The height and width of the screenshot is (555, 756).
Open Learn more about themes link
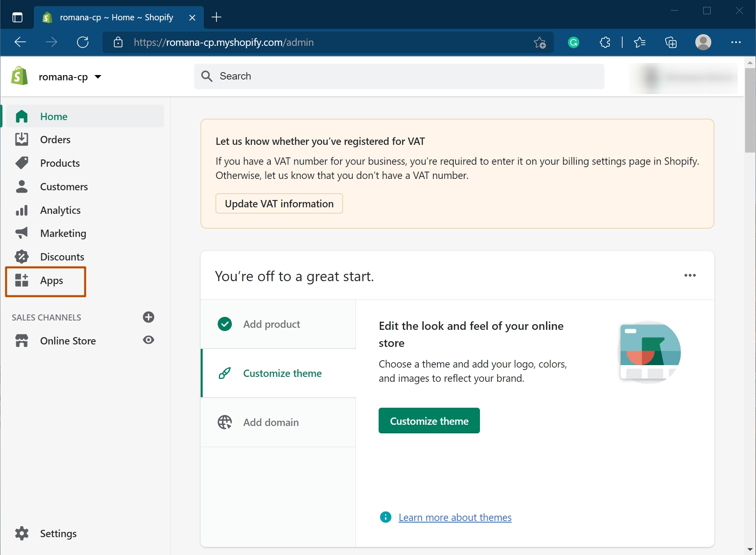pyautogui.click(x=455, y=517)
